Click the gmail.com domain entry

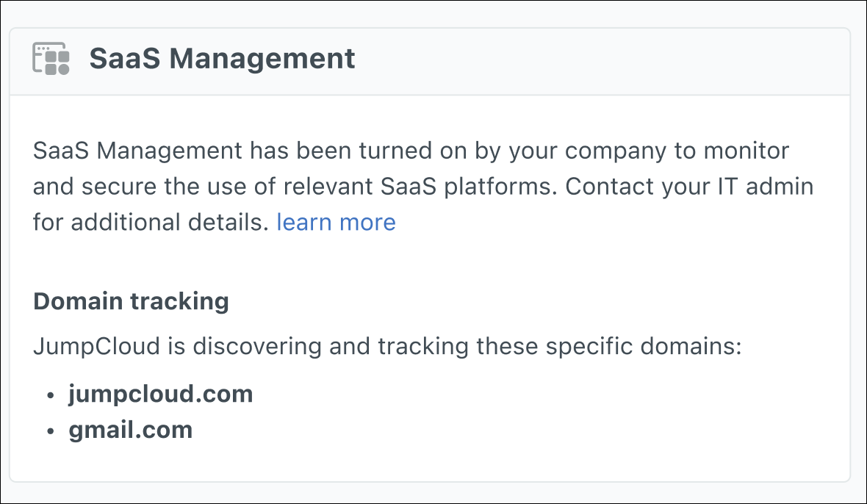pos(131,430)
